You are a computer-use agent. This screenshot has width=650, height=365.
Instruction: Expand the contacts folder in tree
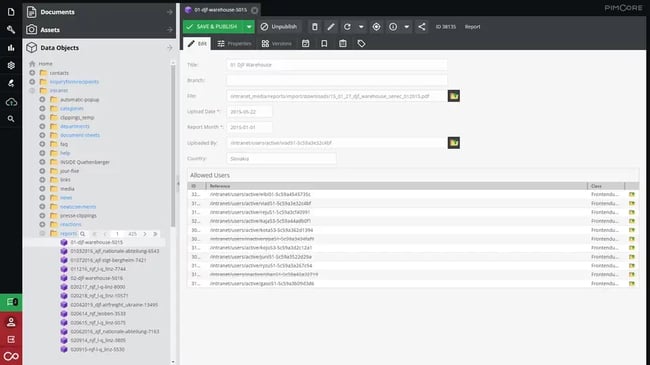click(x=32, y=73)
